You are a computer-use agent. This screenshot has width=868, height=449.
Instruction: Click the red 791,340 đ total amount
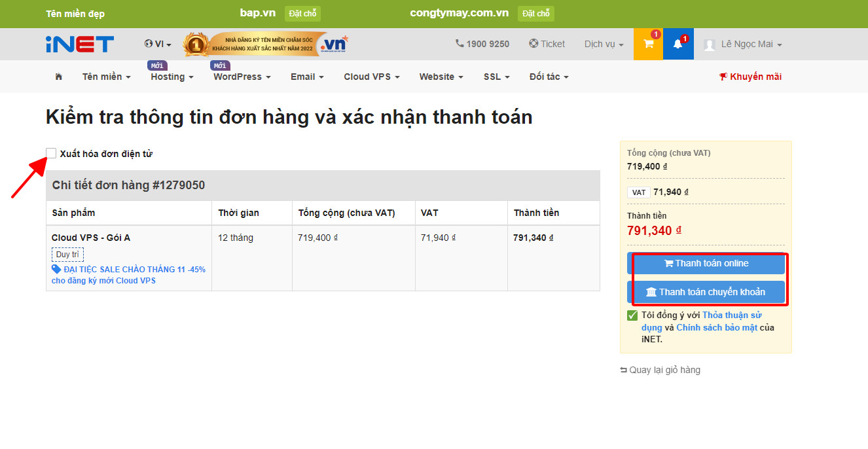(x=654, y=230)
